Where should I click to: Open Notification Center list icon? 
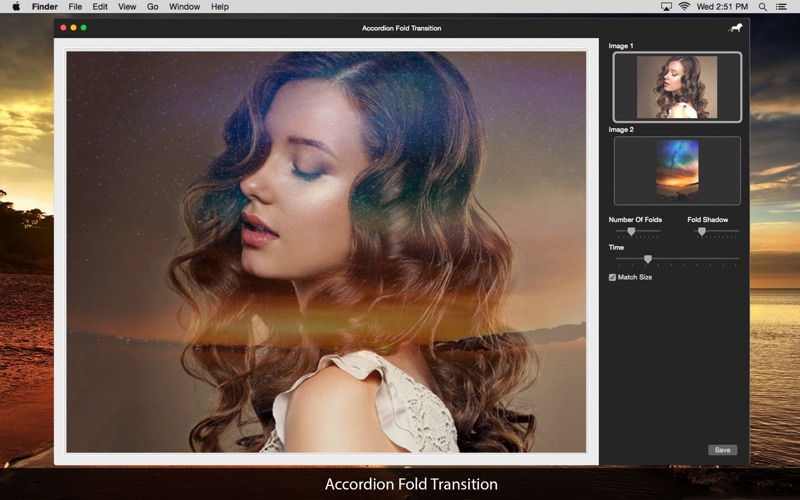(781, 7)
